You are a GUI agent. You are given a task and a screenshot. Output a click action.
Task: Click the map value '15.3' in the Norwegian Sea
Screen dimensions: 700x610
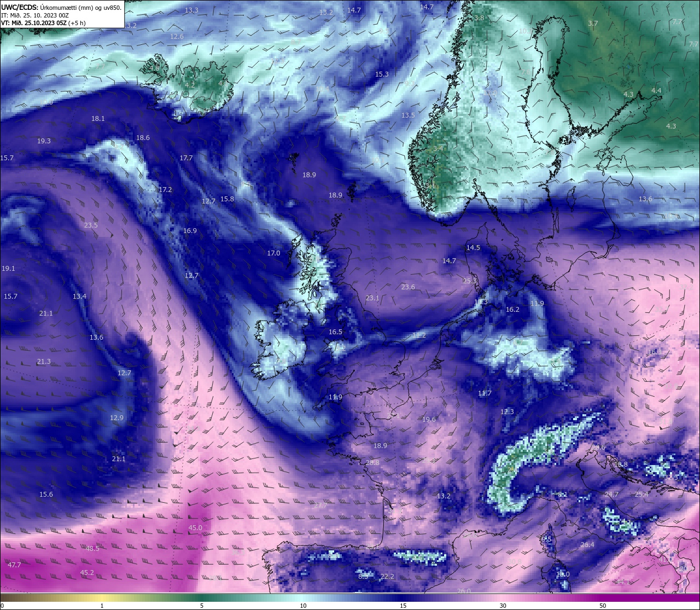(382, 74)
